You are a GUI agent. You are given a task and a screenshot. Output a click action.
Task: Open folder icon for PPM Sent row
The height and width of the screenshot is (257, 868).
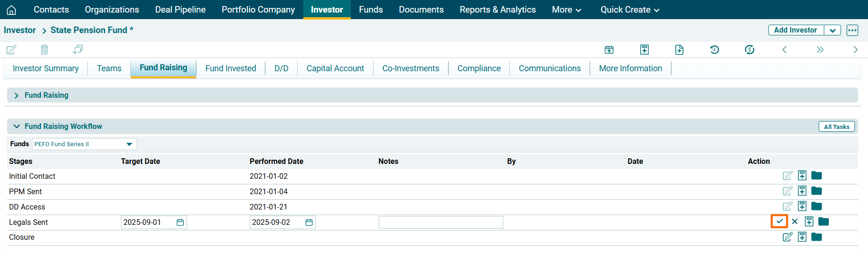[816, 191]
